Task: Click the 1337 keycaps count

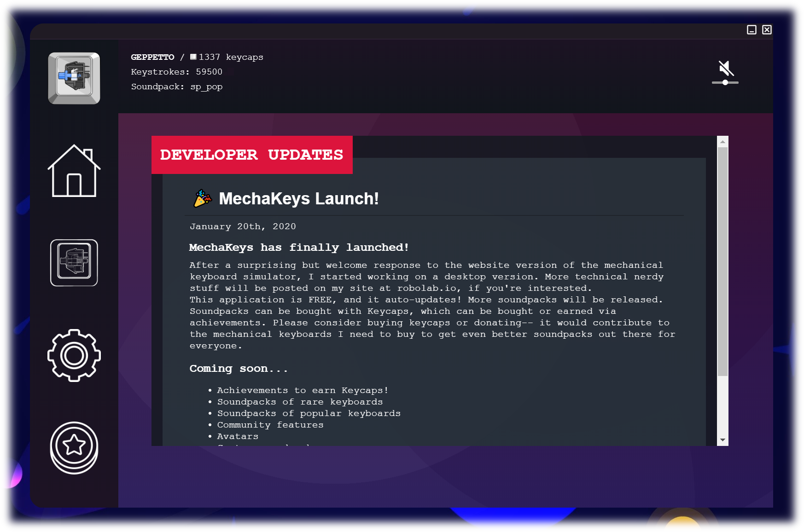Action: coord(231,57)
